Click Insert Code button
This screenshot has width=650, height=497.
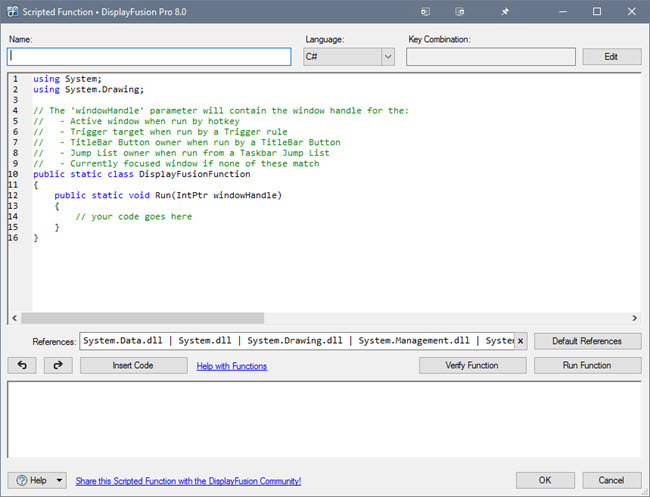pos(133,365)
